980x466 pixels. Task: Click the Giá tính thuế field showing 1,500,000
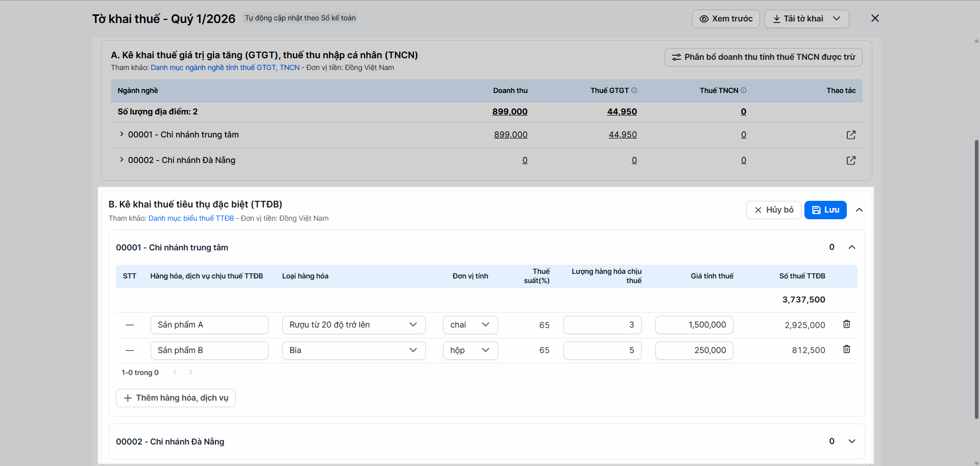tap(694, 325)
